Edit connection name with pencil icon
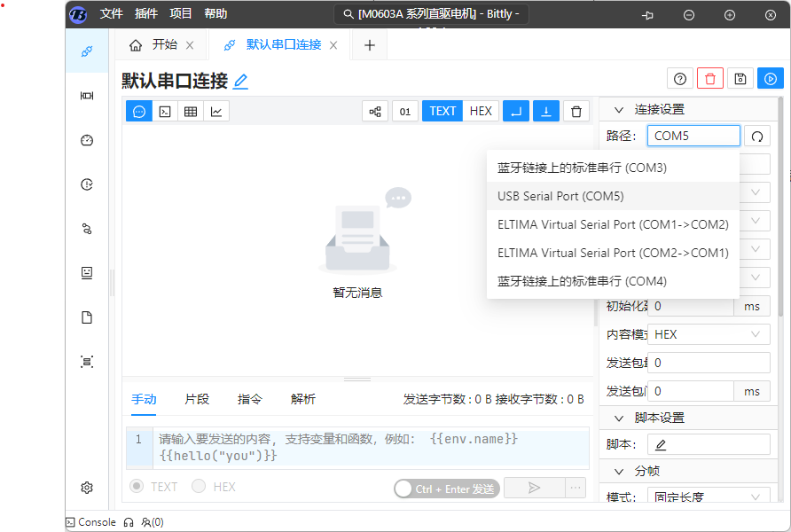This screenshot has height=532, width=791. pos(240,82)
